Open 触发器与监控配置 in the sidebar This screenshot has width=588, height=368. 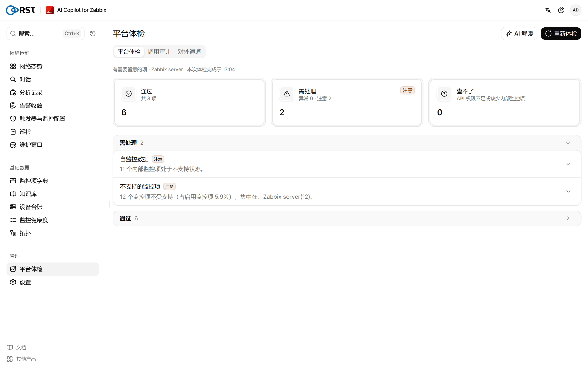[53, 119]
